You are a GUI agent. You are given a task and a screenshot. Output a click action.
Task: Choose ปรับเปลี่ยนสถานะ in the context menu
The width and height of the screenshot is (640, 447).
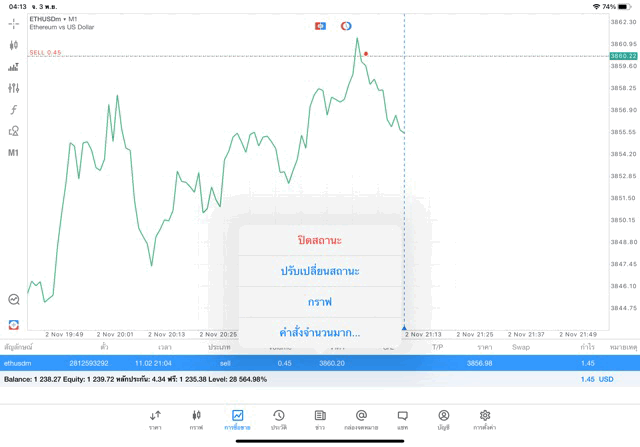[x=320, y=271]
